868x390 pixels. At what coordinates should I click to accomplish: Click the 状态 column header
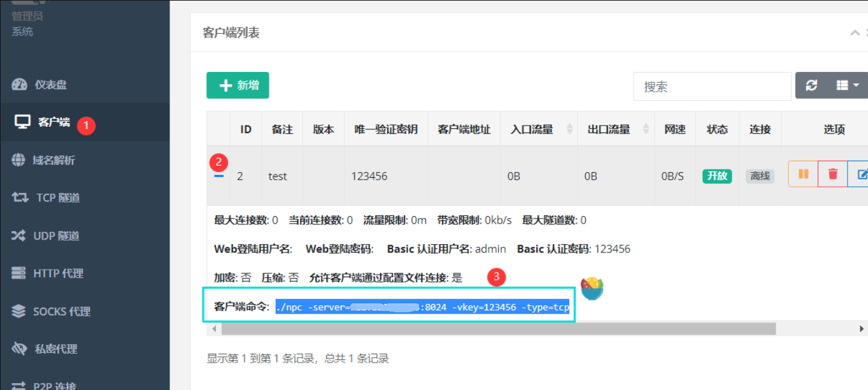click(x=717, y=129)
